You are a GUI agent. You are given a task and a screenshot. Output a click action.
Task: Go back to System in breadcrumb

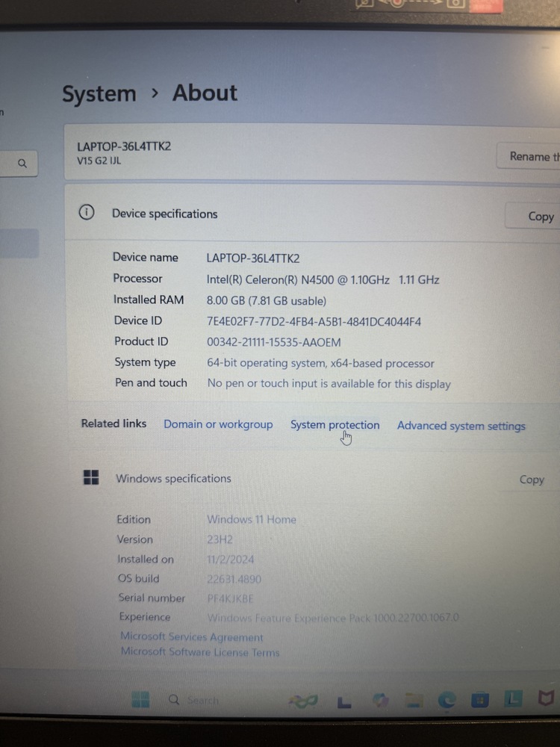pos(99,93)
